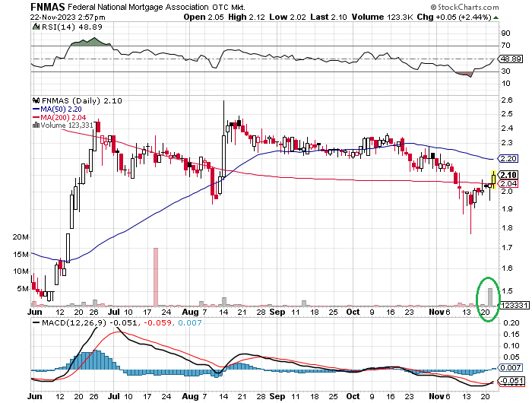
Task: Click the RSI indicator icon beside RSI(14)
Action: 36,27
